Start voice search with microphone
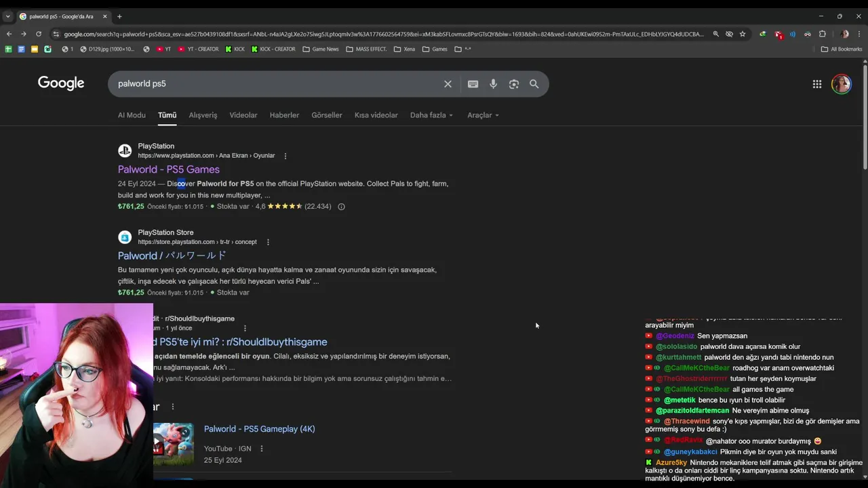The width and height of the screenshot is (868, 488). 493,84
